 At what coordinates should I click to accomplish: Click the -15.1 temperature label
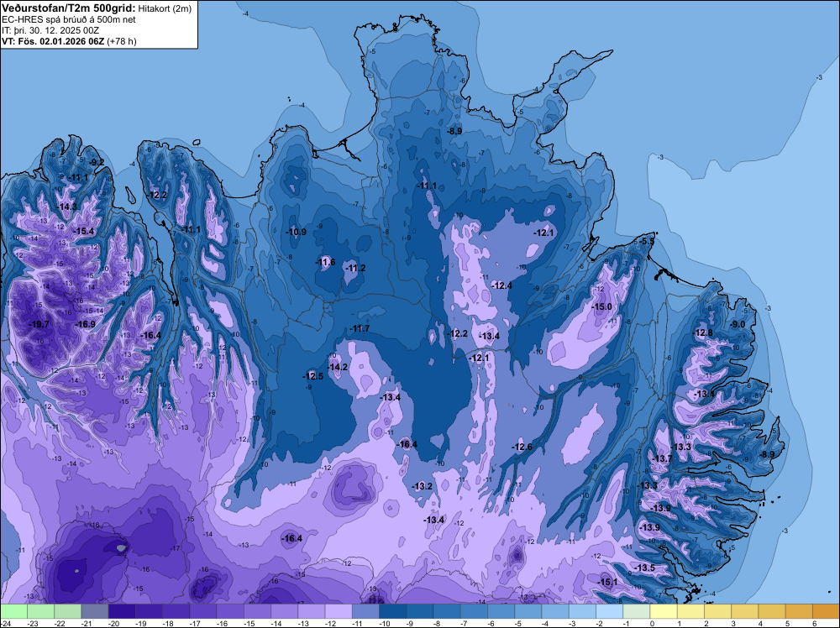point(607,583)
